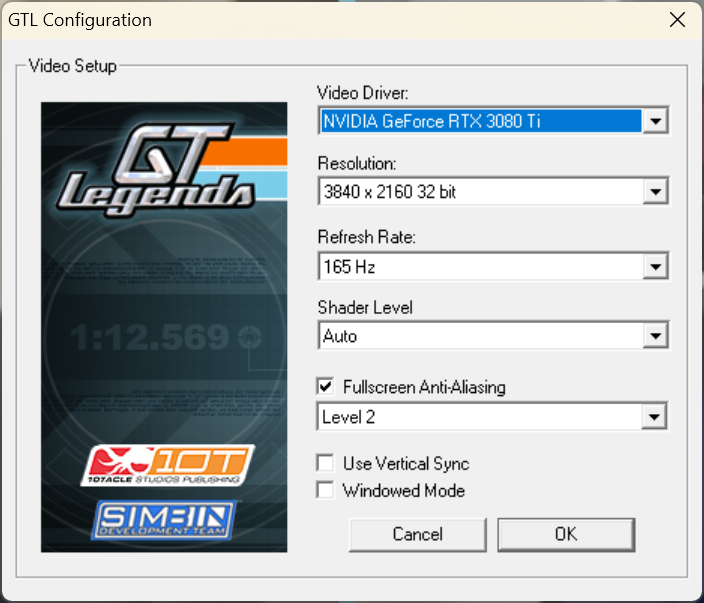The width and height of the screenshot is (704, 603).
Task: Click the Refresh Rate label
Action: (366, 237)
